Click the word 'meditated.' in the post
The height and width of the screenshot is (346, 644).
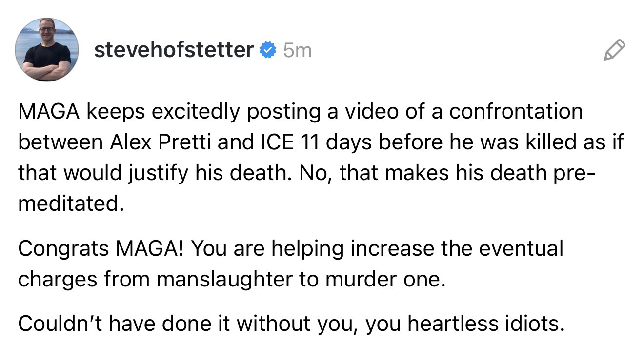click(68, 203)
